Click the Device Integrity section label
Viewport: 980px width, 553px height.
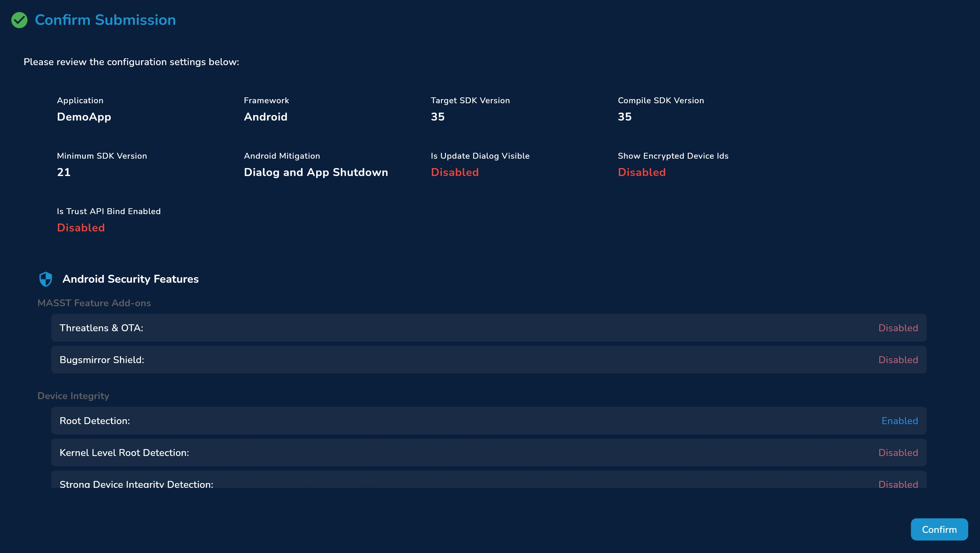(73, 396)
